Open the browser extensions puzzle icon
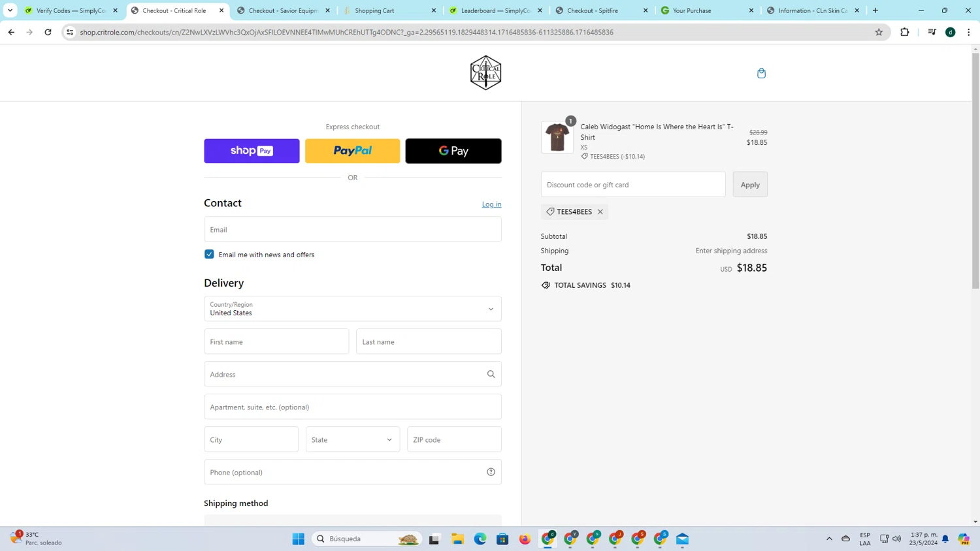This screenshot has height=551, width=980. pos(905,32)
